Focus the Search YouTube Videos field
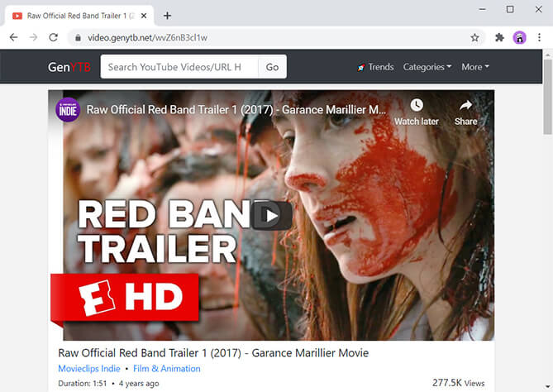Screen dimensions: 553x392 click(x=179, y=67)
